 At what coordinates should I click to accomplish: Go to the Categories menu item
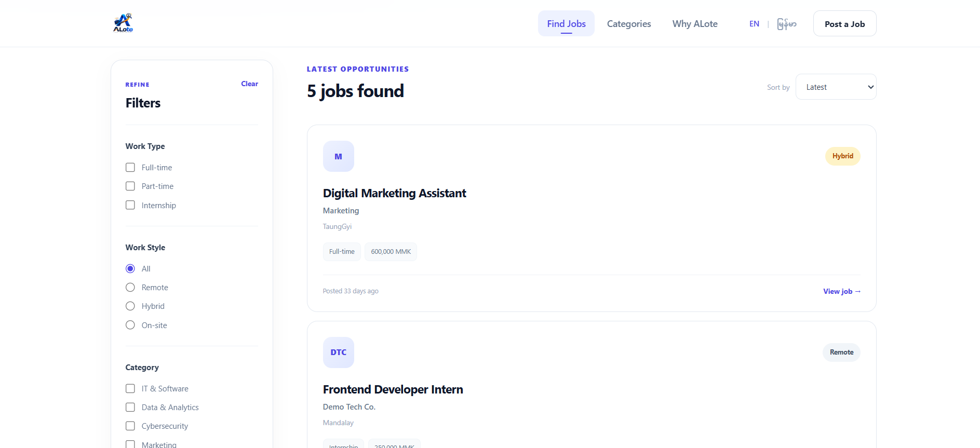[x=629, y=24]
